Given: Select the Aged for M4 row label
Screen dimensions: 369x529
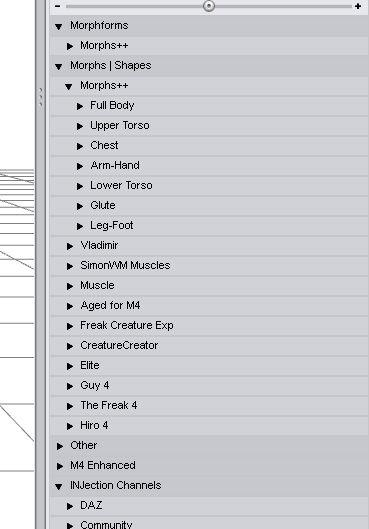Looking at the screenshot, I should pyautogui.click(x=110, y=306).
